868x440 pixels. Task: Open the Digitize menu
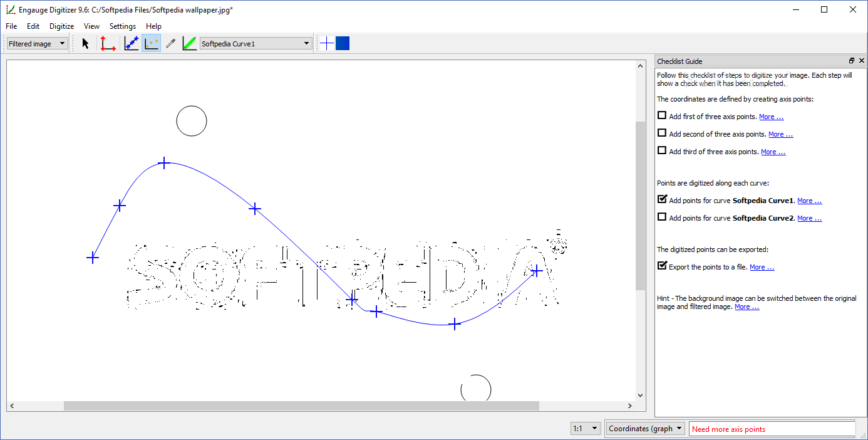(62, 26)
